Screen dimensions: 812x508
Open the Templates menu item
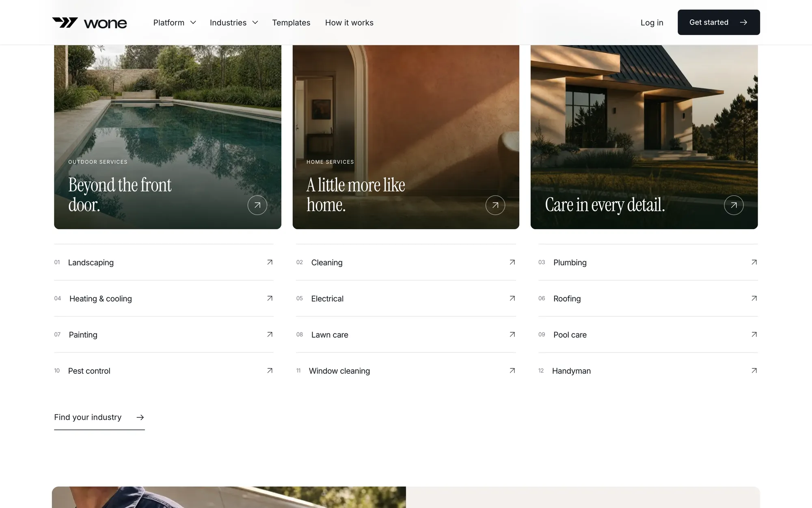[x=291, y=23]
